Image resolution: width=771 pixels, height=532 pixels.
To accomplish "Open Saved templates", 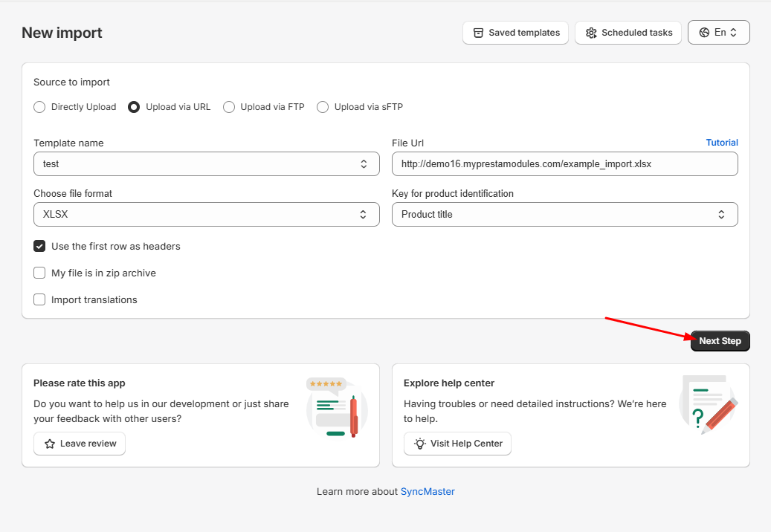I will click(515, 33).
